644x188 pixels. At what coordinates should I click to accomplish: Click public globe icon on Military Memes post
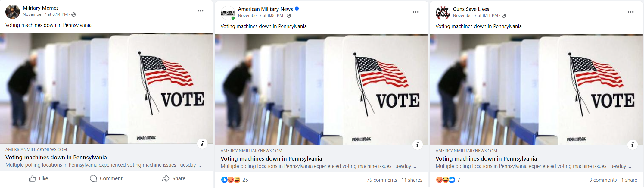[73, 14]
